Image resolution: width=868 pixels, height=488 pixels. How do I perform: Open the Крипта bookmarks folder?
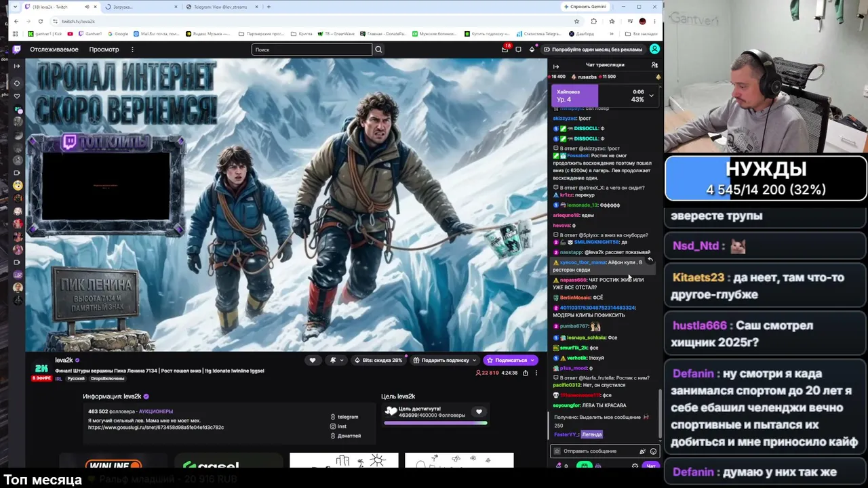(302, 34)
